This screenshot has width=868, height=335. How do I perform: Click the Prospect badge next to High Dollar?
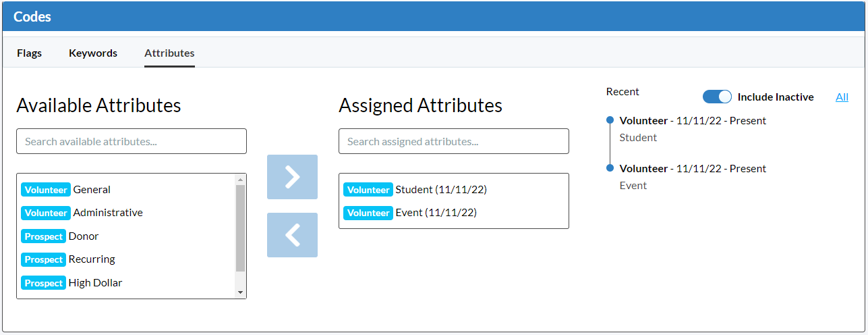(44, 283)
